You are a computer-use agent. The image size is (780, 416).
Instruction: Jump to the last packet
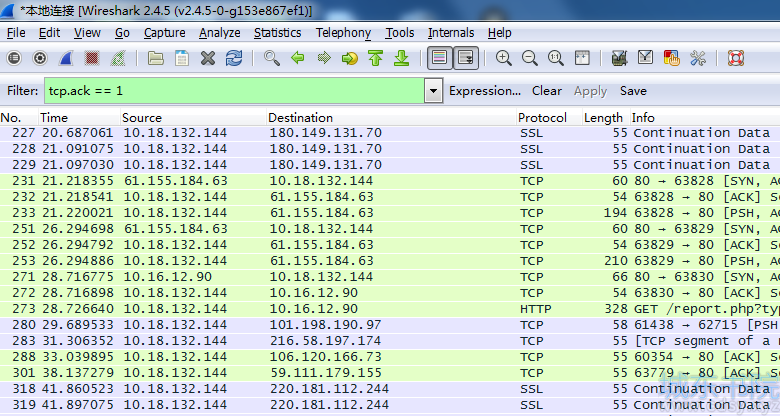[x=401, y=58]
